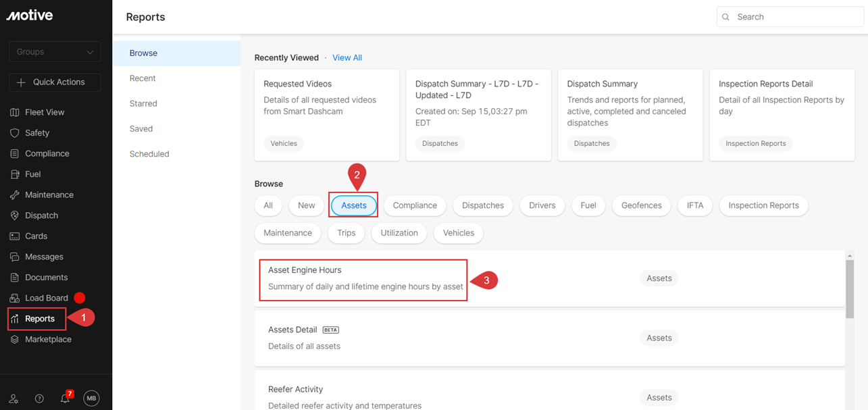Click the report list vertical scrollbar
Screen dimensions: 868x410
click(850, 288)
